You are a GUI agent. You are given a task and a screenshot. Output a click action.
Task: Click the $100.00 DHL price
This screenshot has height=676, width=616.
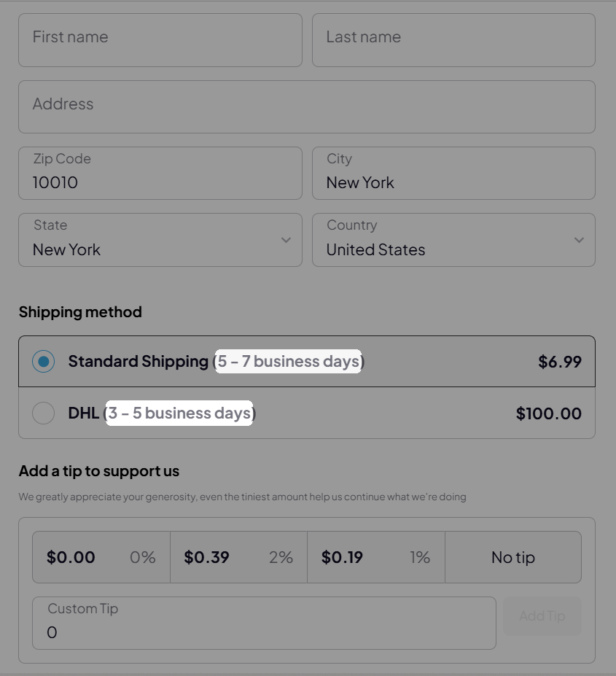[x=548, y=413]
